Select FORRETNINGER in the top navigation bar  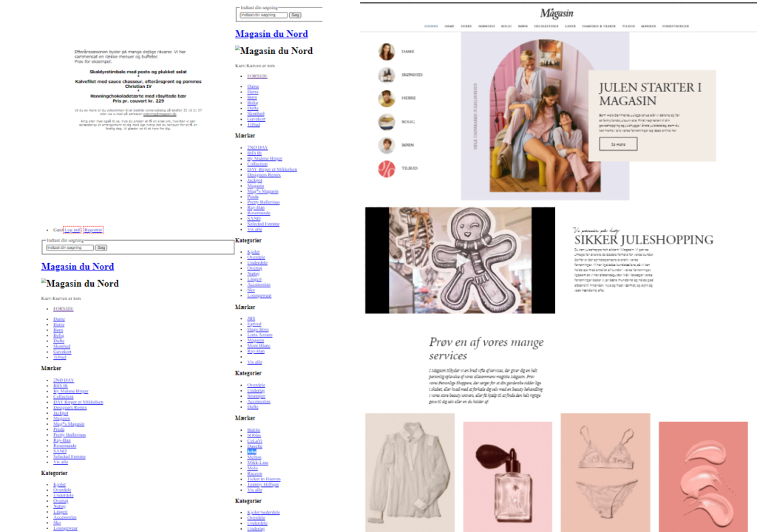676,26
